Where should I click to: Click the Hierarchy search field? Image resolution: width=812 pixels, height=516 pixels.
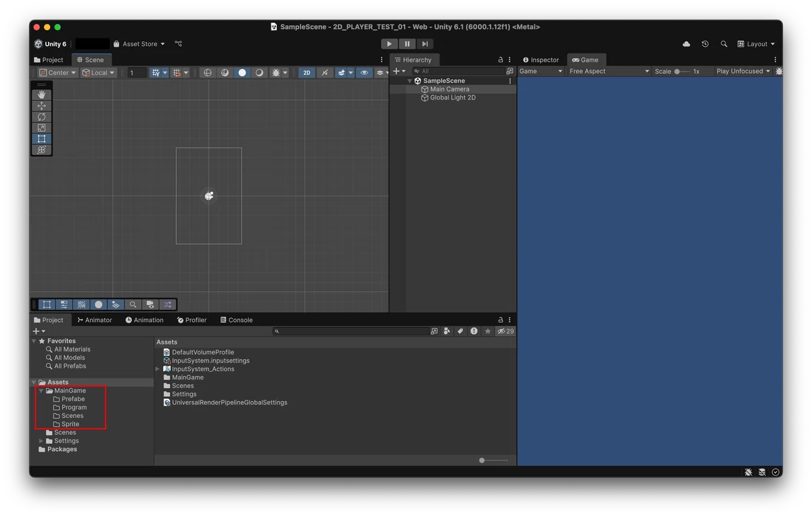click(x=459, y=71)
